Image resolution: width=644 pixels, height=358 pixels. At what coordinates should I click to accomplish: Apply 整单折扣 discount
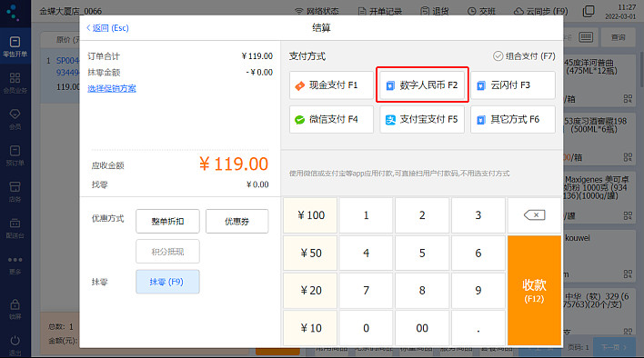[167, 222]
